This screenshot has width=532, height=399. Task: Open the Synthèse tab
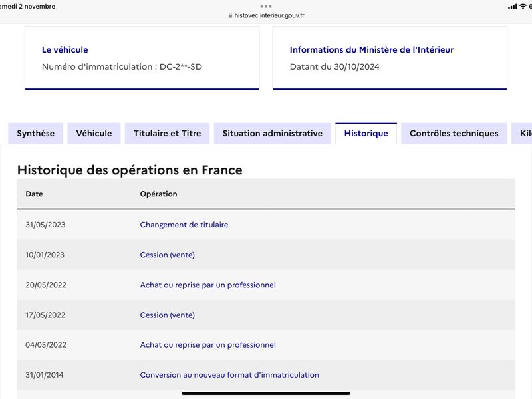pyautogui.click(x=36, y=134)
